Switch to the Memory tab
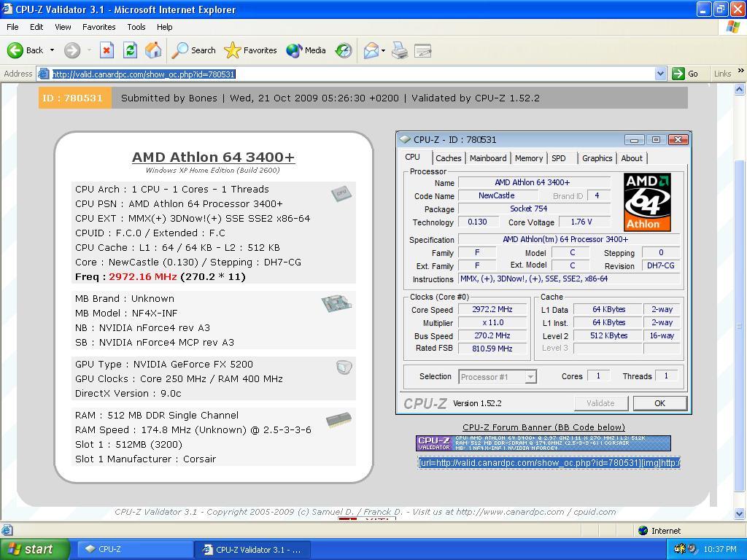Viewport: 747px width, 560px height. click(x=529, y=158)
